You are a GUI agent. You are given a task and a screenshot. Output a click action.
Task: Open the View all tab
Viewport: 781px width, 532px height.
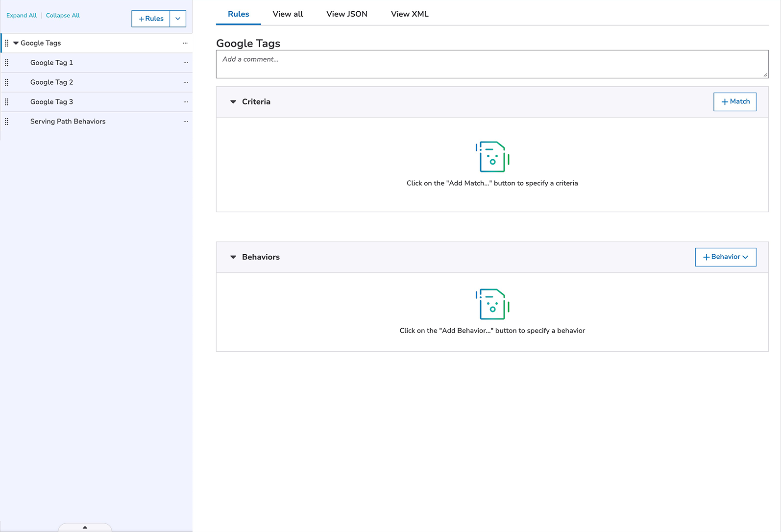tap(288, 14)
